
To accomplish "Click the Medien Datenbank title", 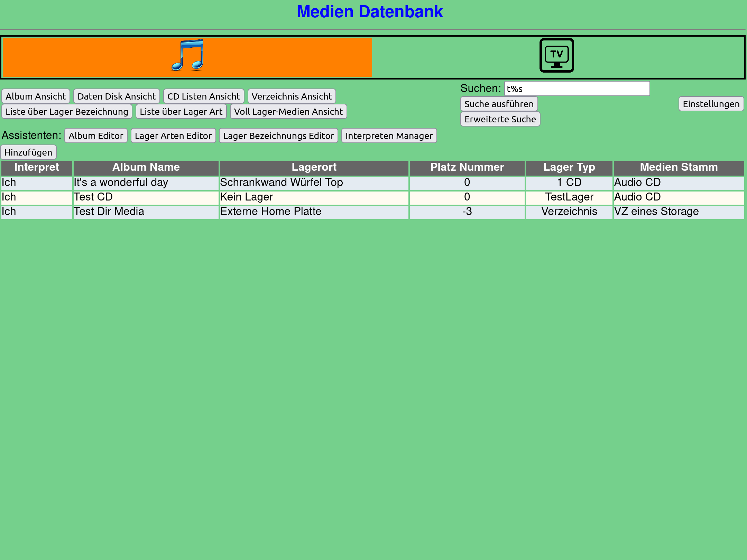I will [370, 12].
